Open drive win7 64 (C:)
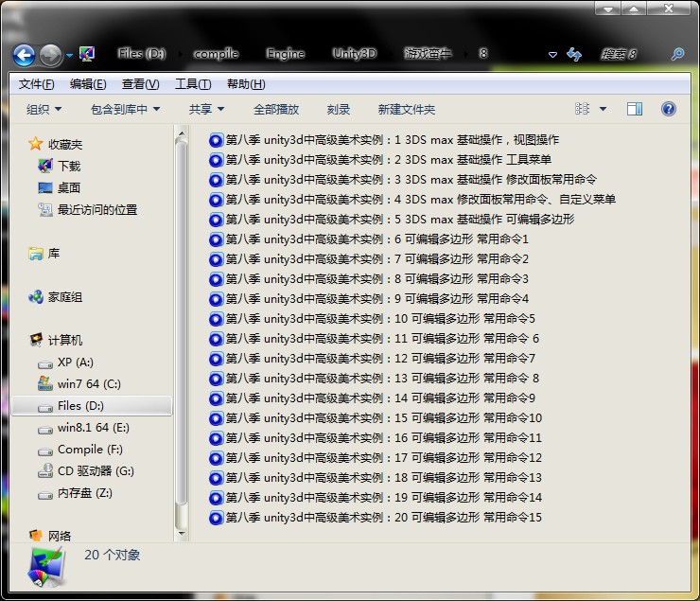 click(79, 384)
